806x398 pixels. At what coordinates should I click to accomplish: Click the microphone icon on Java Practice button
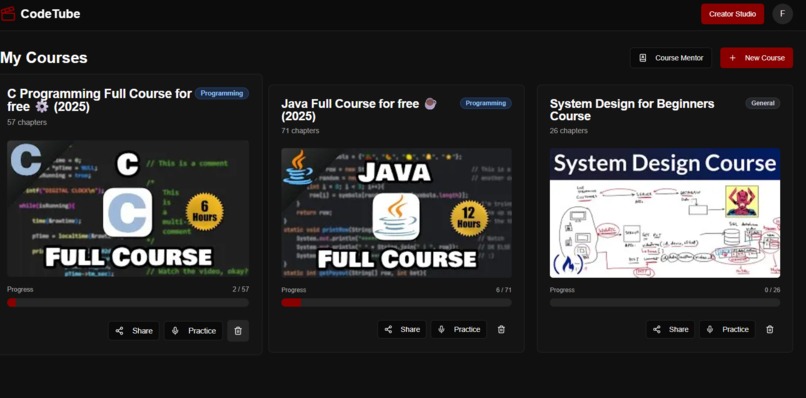click(x=441, y=329)
